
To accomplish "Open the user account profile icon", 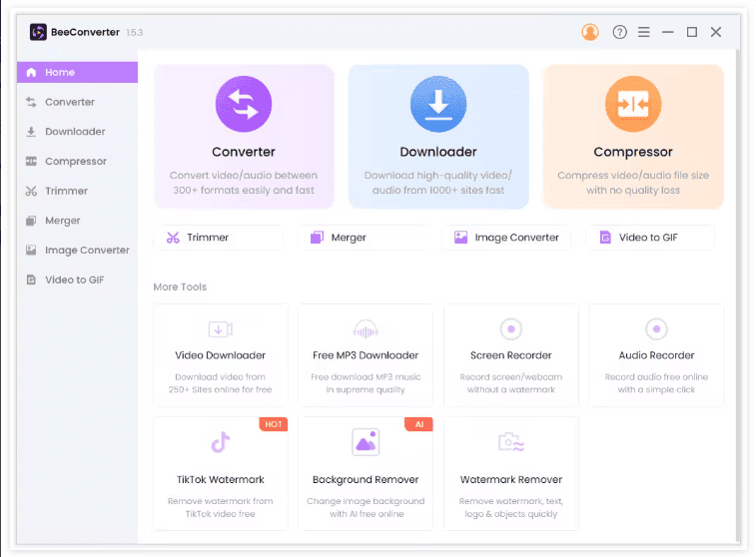I will click(x=589, y=32).
